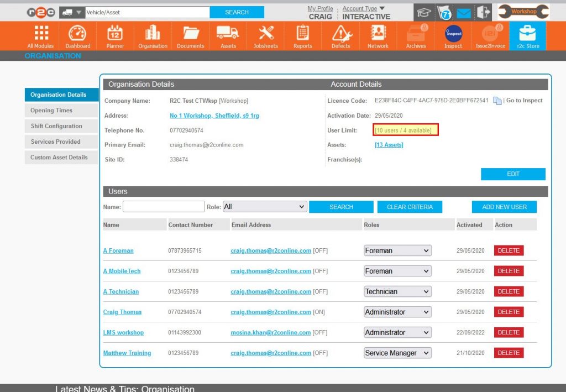Open the r2c Store

pos(527,35)
